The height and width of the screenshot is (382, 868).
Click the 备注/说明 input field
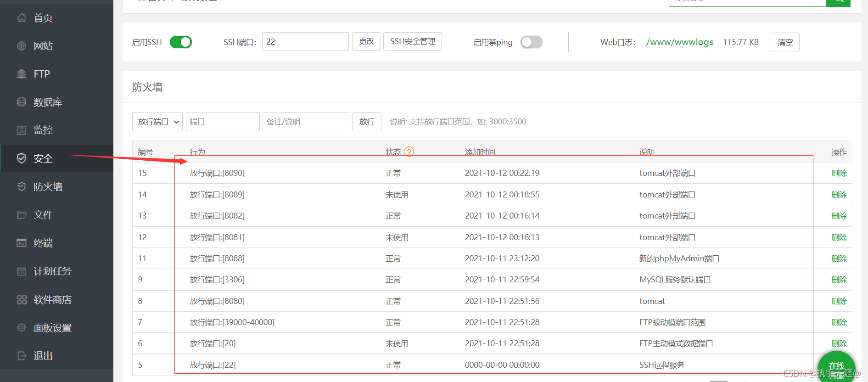[x=306, y=122]
